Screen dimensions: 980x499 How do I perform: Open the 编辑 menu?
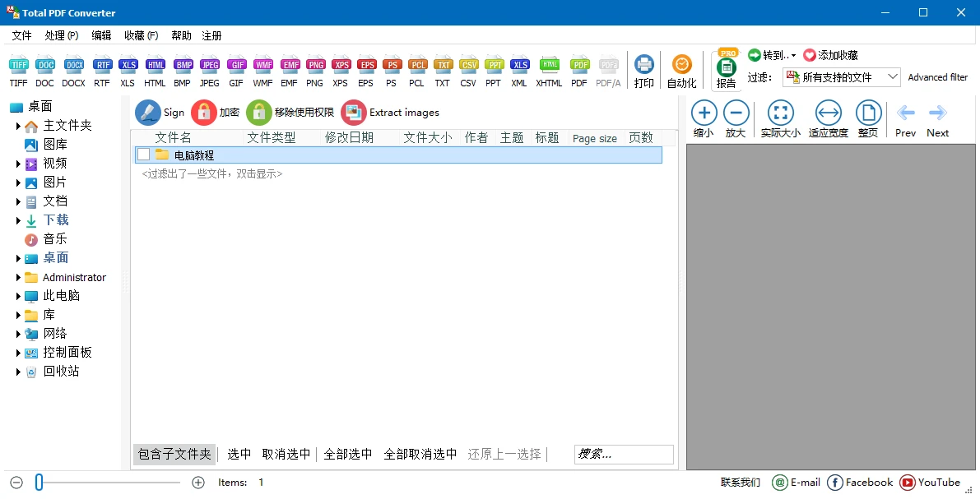pos(101,35)
